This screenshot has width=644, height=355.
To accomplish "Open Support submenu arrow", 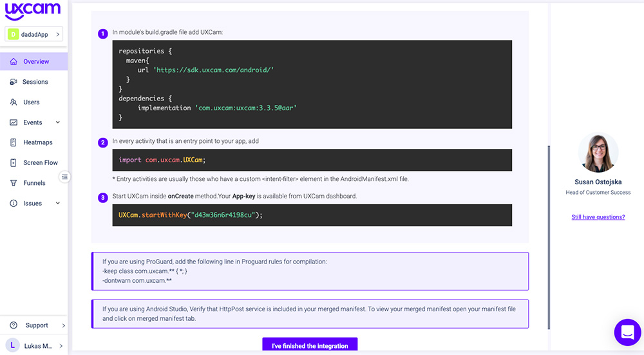I will click(63, 325).
